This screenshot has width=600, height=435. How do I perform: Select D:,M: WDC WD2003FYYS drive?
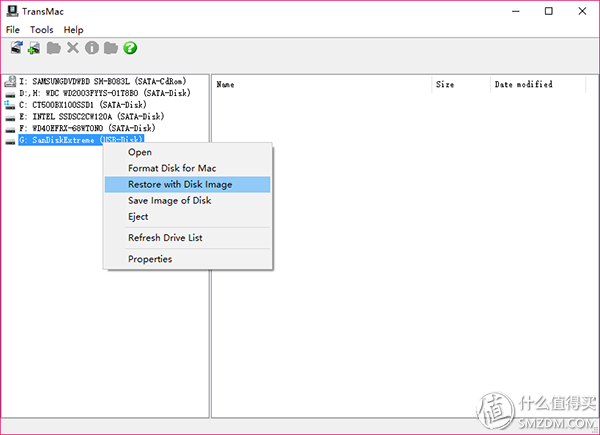point(105,93)
